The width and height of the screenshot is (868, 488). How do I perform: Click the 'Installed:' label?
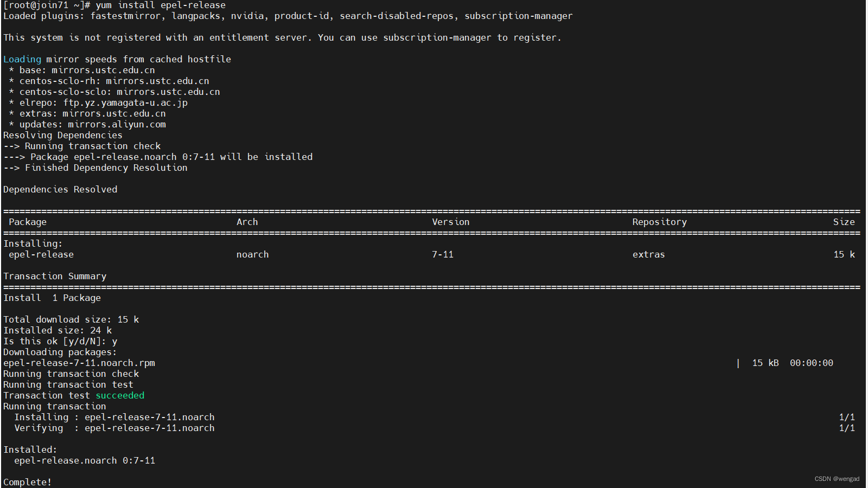click(x=30, y=450)
